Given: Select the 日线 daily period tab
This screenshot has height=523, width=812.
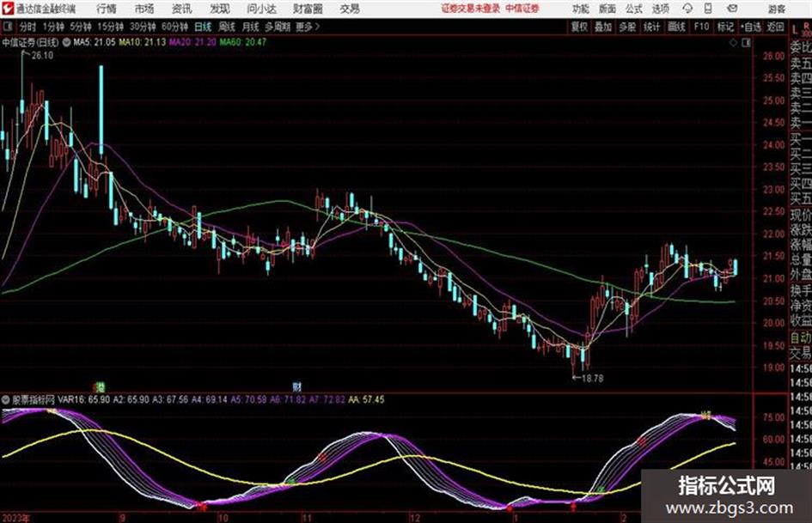Looking at the screenshot, I should (203, 27).
